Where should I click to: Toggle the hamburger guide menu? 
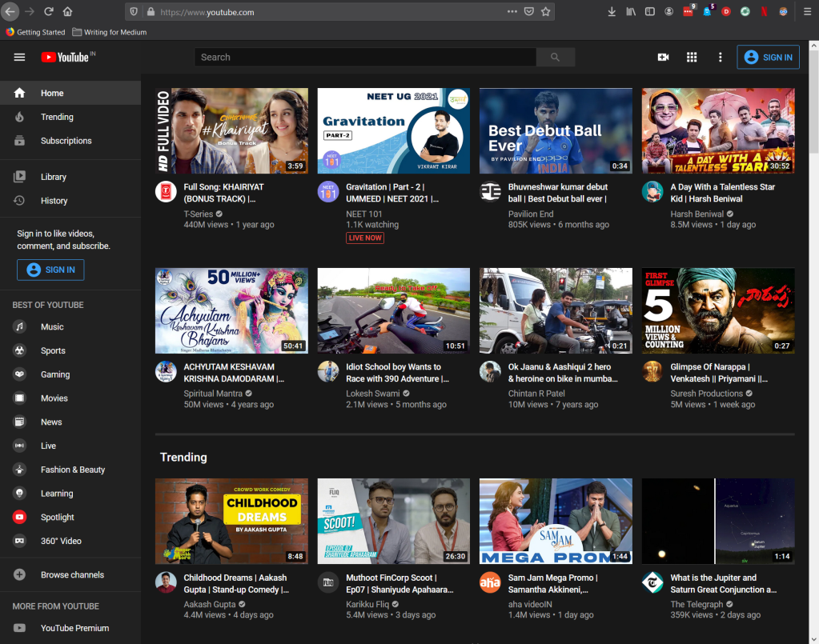[20, 58]
